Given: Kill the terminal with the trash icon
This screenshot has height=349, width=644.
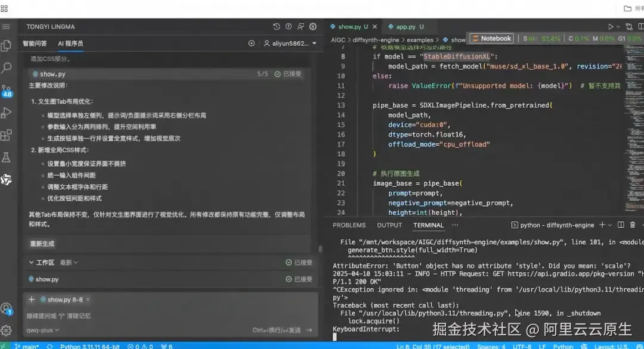Looking at the screenshot, I should click(x=632, y=225).
